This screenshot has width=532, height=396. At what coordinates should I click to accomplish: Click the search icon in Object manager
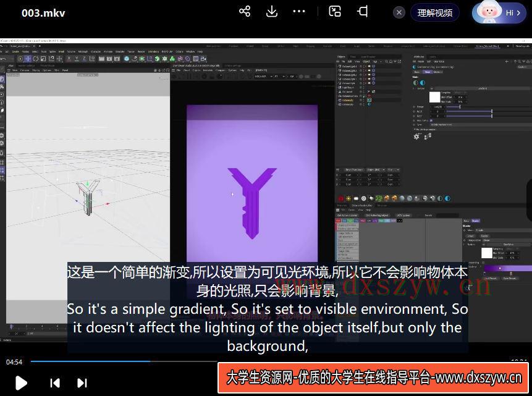[386, 61]
